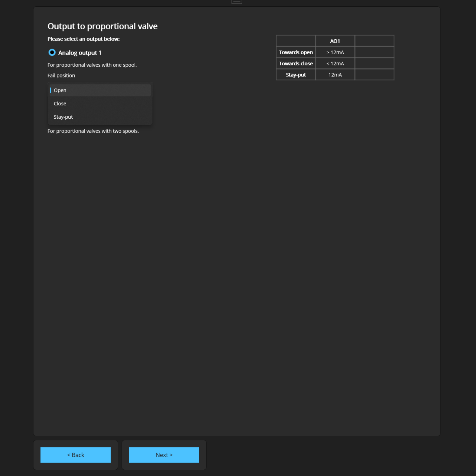Click the handle icon at the top edge
This screenshot has width=476, height=476.
(x=237, y=2)
